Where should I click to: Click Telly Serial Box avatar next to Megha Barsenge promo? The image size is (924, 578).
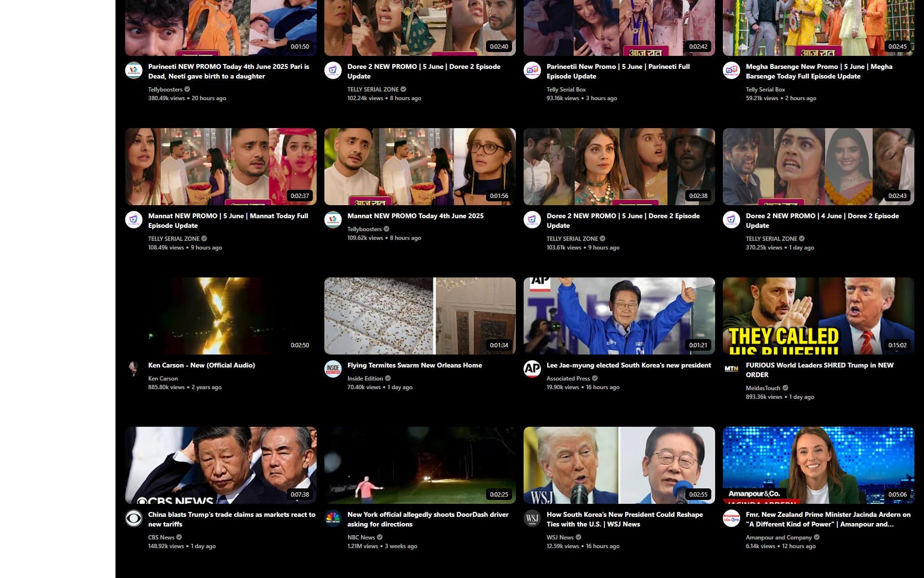731,70
